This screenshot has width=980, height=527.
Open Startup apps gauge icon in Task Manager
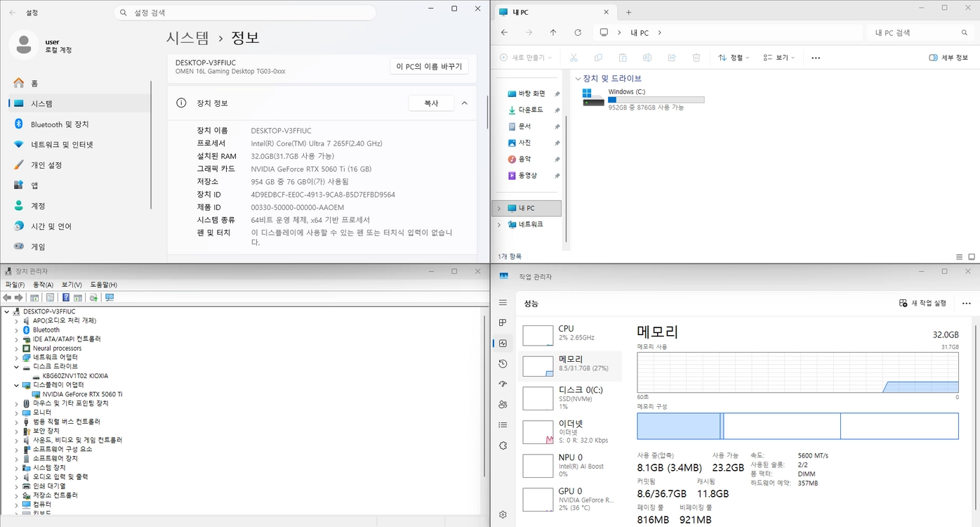tap(503, 384)
